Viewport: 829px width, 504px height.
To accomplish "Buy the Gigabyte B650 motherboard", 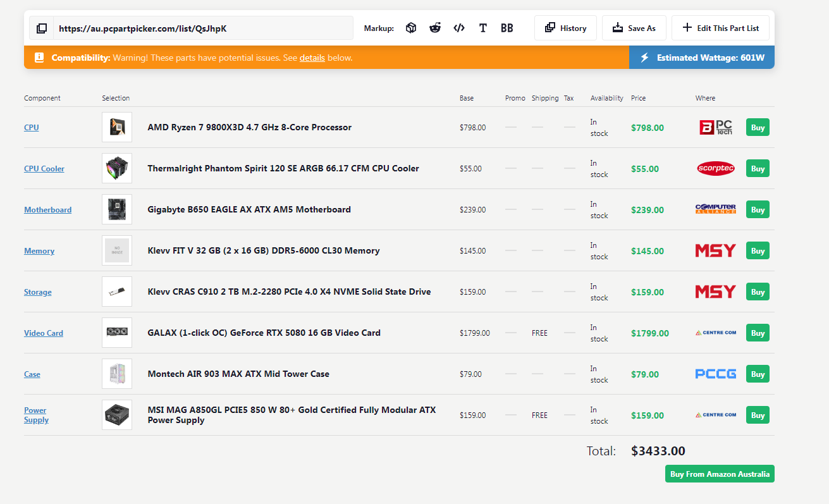I will click(x=758, y=210).
